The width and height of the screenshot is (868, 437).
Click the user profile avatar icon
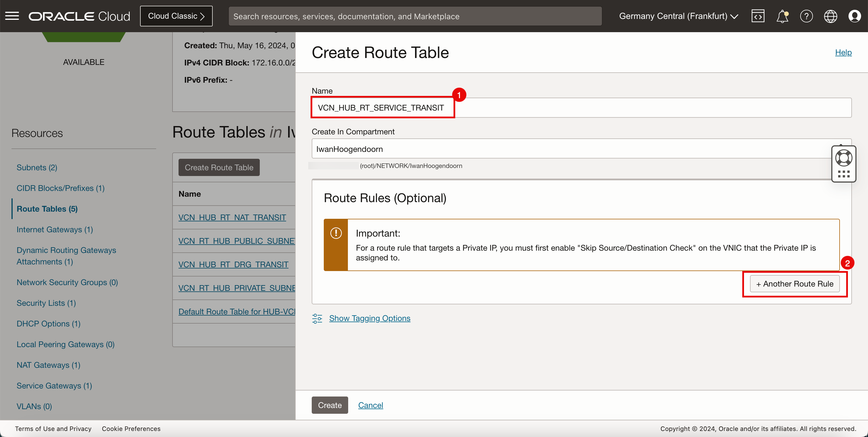pyautogui.click(x=855, y=16)
